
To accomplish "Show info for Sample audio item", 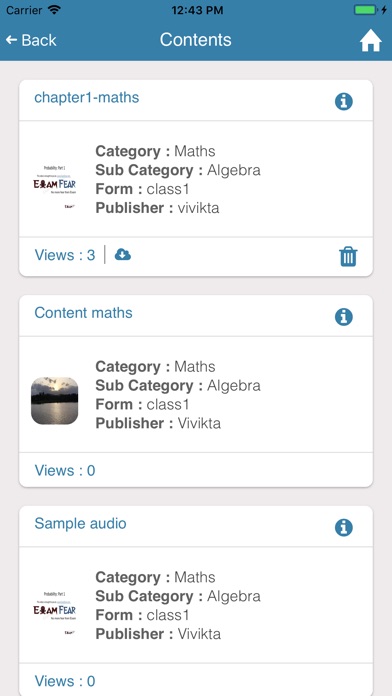I will (344, 527).
